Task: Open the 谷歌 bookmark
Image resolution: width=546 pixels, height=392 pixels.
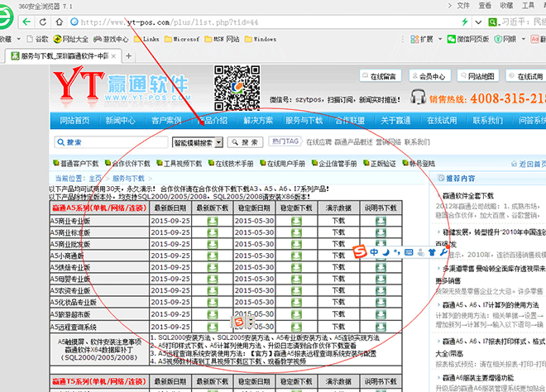Action: [37, 39]
